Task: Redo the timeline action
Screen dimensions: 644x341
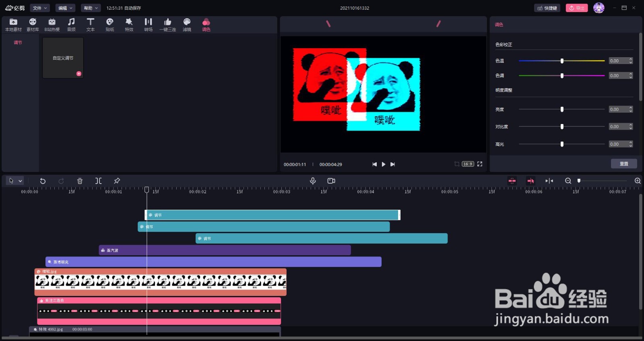Action: pos(61,181)
